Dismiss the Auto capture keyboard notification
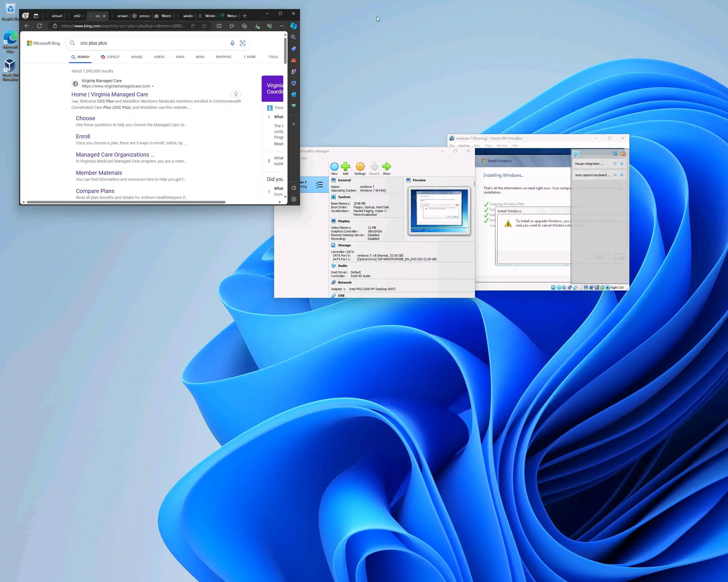Viewport: 728px width, 582px height. click(x=622, y=175)
